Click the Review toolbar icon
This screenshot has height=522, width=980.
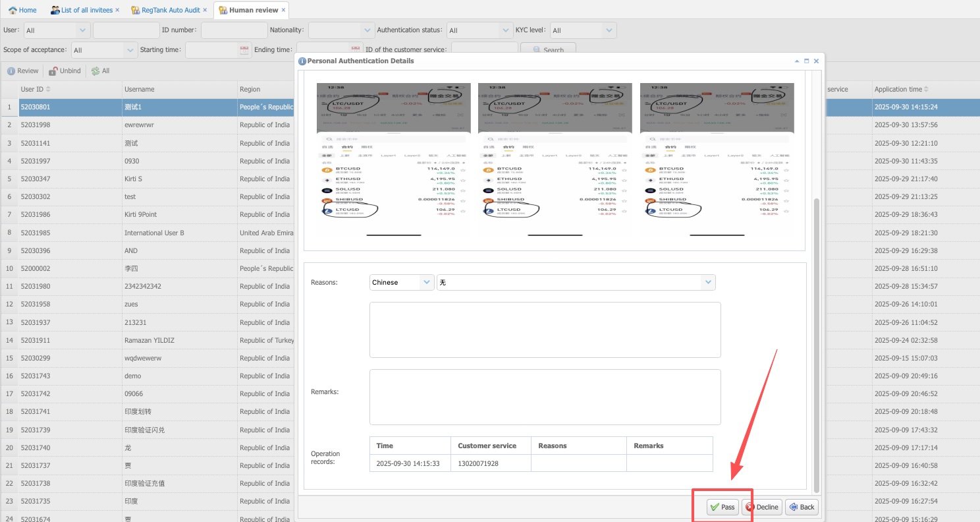[x=11, y=71]
